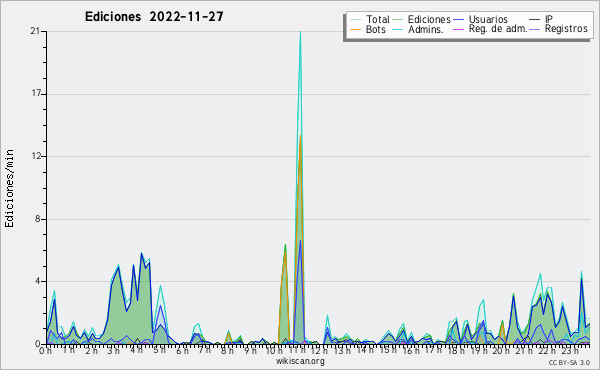Screen dimensions: 600x370
Task: Click the black IP legend line swatch
Action: pos(535,20)
